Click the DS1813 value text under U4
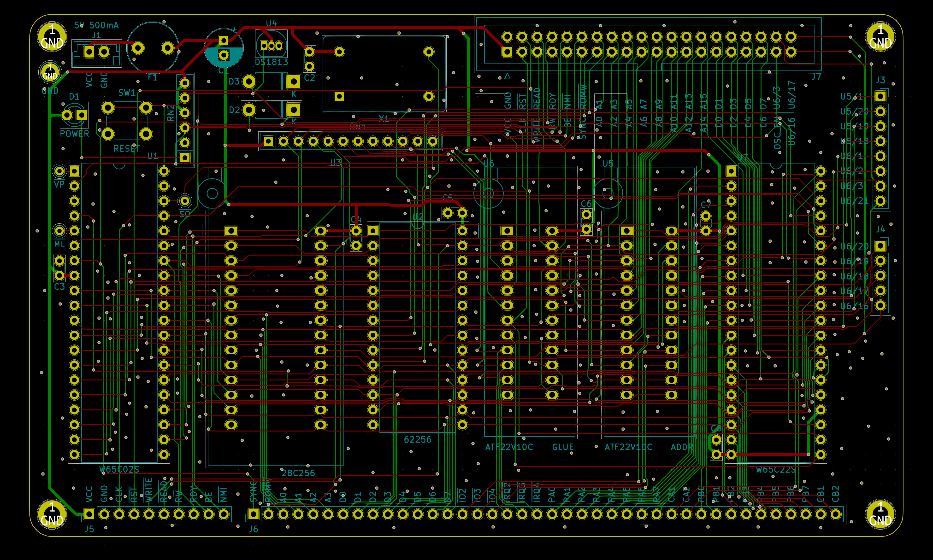 (271, 62)
